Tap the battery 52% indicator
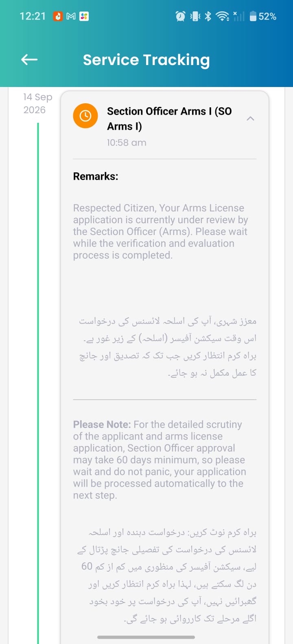Image resolution: width=293 pixels, height=644 pixels. tap(263, 16)
